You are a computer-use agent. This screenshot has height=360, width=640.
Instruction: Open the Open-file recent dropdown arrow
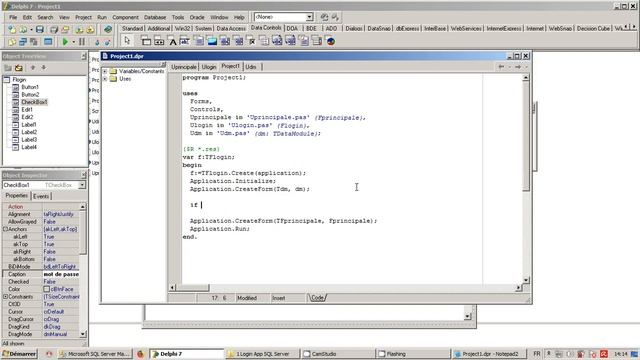pos(31,29)
